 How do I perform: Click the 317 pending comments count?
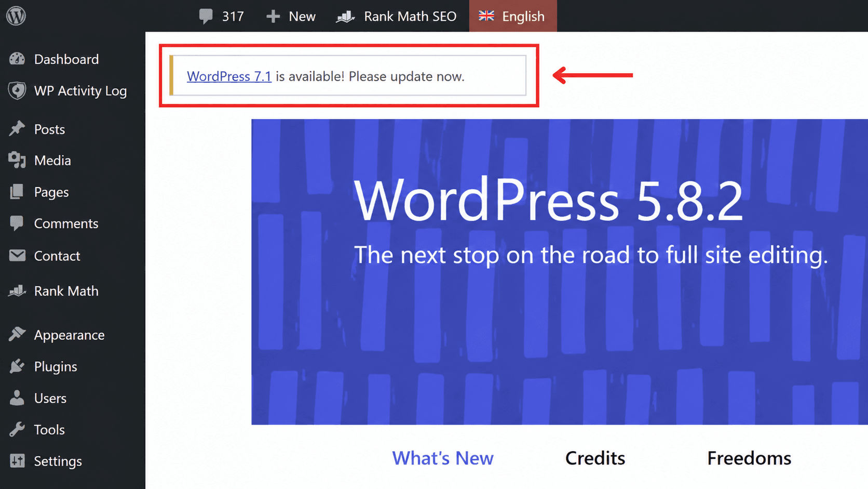233,17
